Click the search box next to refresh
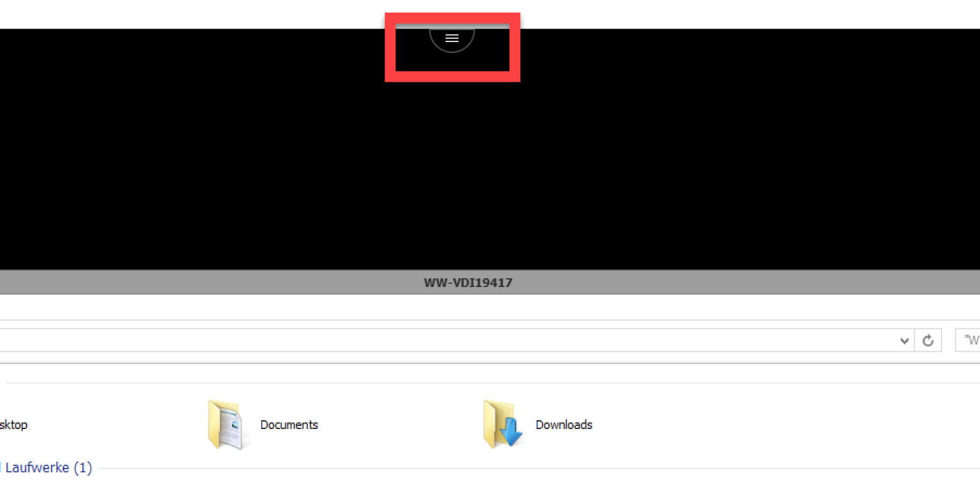 pos(967,340)
